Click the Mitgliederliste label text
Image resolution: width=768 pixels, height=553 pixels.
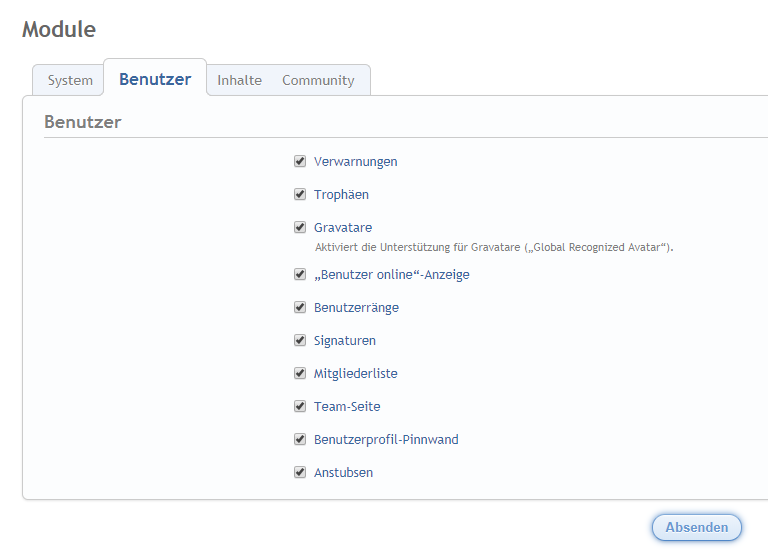click(x=355, y=373)
